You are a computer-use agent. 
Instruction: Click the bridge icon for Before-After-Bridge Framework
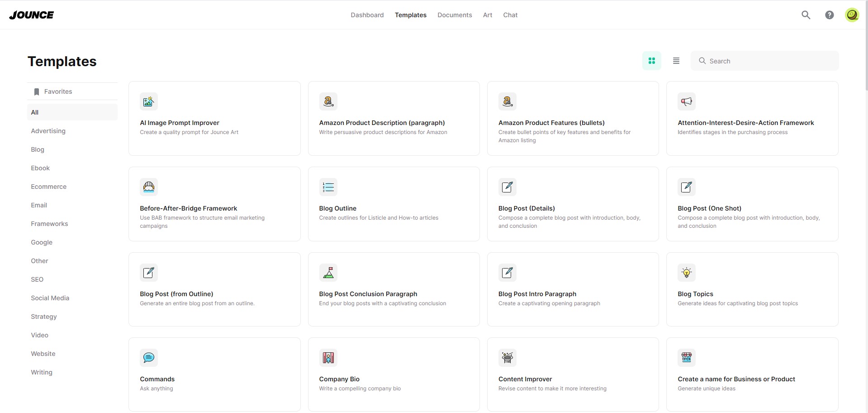coord(149,187)
